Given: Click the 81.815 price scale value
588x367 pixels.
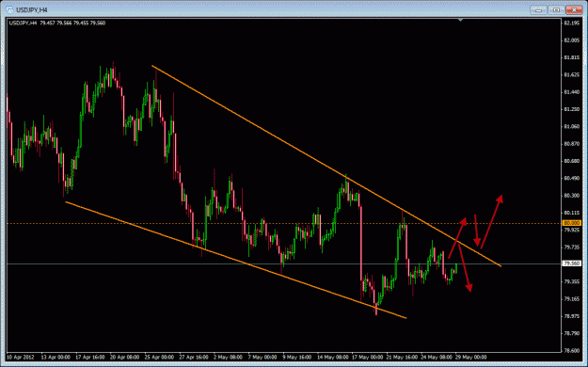Looking at the screenshot, I should [x=572, y=57].
